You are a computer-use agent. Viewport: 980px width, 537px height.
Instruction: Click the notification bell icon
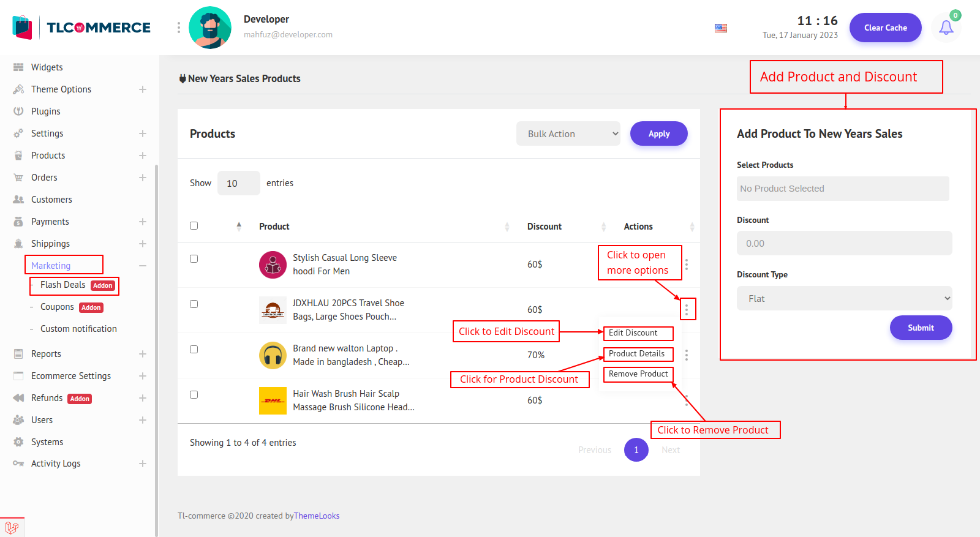pyautogui.click(x=946, y=28)
